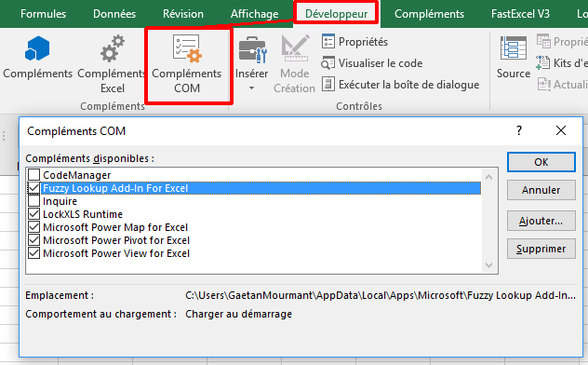This screenshot has width=588, height=365.
Task: Toggle Mode Création design mode
Action: [294, 63]
